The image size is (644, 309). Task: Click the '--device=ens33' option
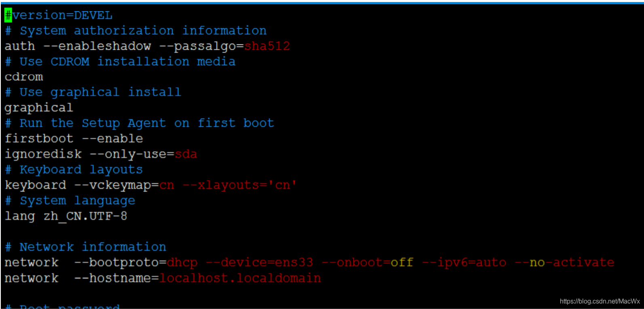tap(260, 262)
